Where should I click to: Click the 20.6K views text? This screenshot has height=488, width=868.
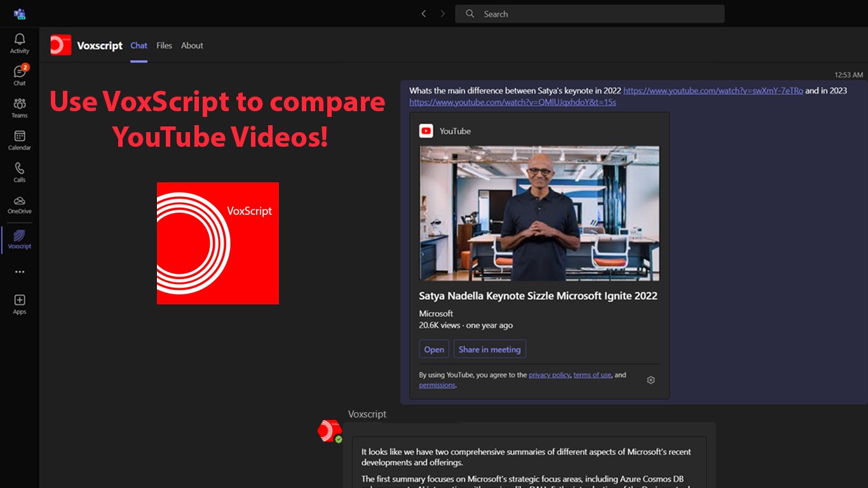[x=439, y=325]
